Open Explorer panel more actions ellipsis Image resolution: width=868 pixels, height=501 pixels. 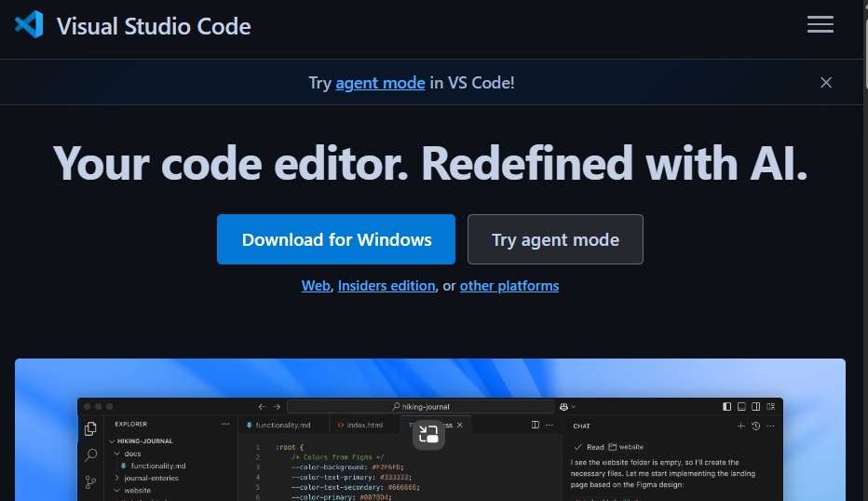click(x=225, y=424)
